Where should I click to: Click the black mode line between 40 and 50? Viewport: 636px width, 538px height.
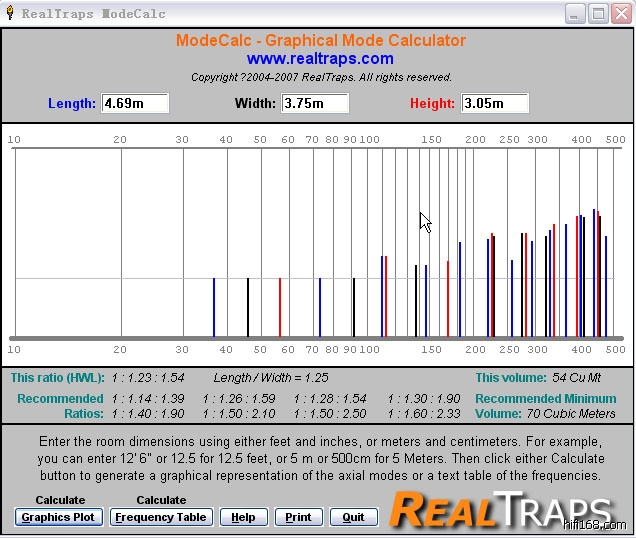click(x=248, y=307)
